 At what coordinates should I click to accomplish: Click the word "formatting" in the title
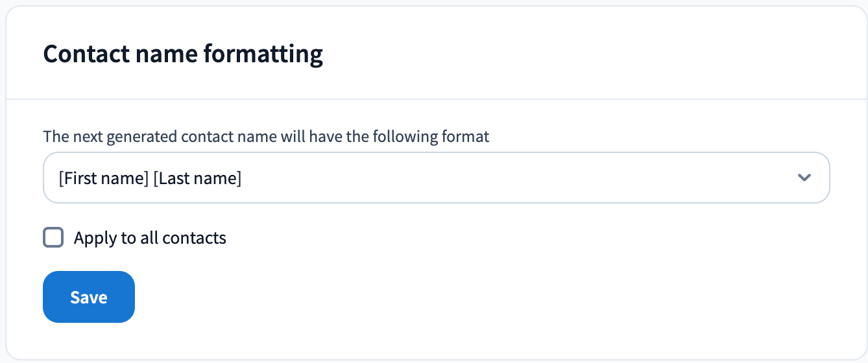pyautogui.click(x=263, y=54)
